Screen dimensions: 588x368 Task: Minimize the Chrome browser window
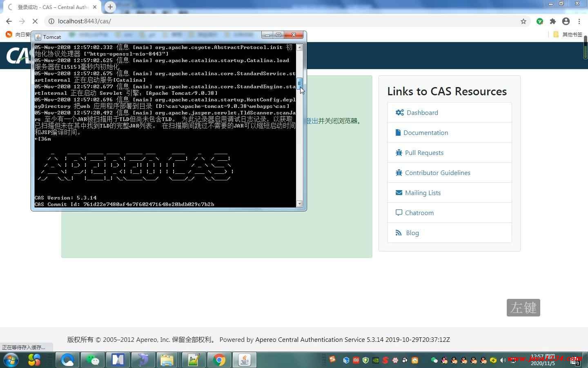point(550,4)
